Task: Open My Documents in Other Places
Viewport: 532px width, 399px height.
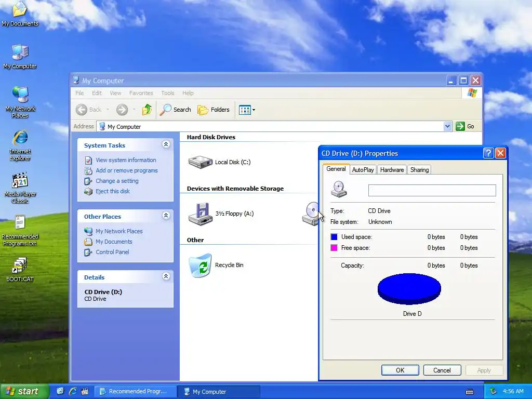Action: tap(114, 242)
